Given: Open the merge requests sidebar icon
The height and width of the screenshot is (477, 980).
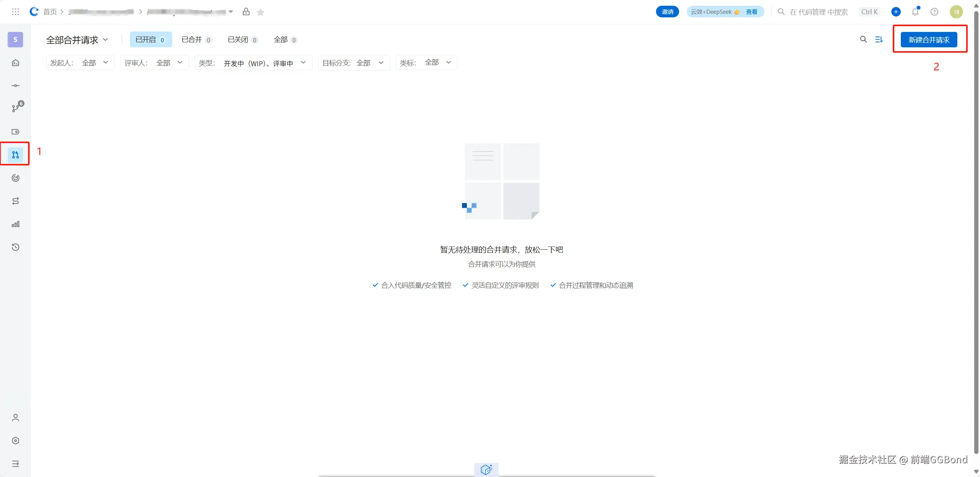Looking at the screenshot, I should (x=15, y=155).
